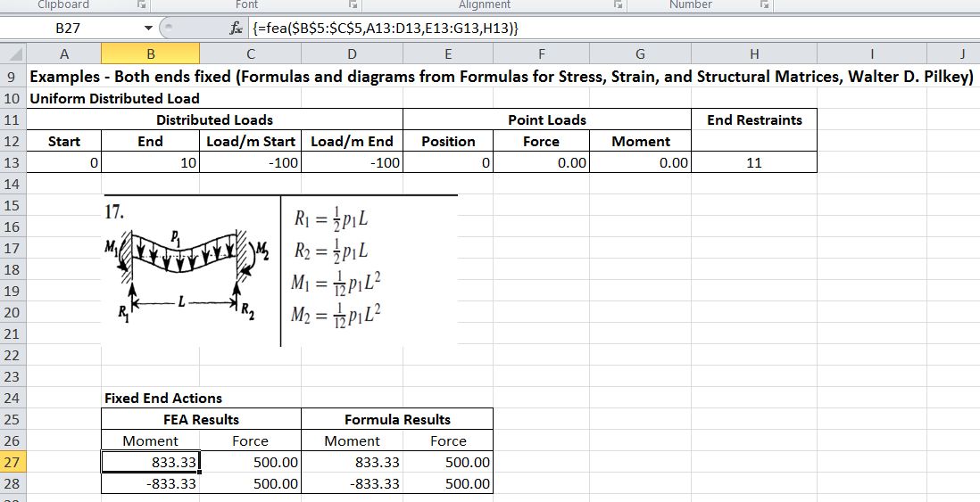This screenshot has width=980, height=502.
Task: Click the Formula Results moment cell -833.33
Action: click(x=352, y=483)
